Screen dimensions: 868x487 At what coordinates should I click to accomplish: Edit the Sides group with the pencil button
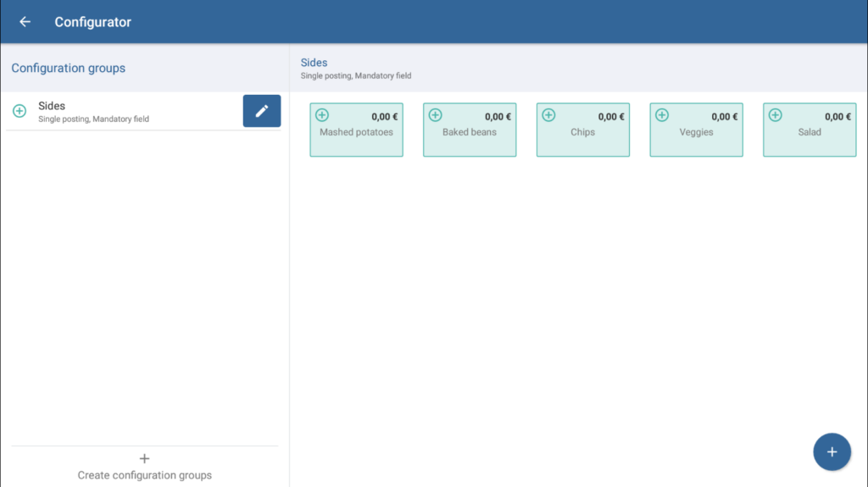pyautogui.click(x=261, y=111)
